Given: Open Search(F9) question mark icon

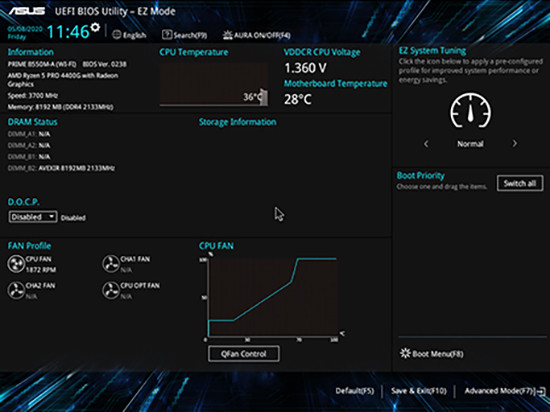Looking at the screenshot, I should (x=167, y=35).
